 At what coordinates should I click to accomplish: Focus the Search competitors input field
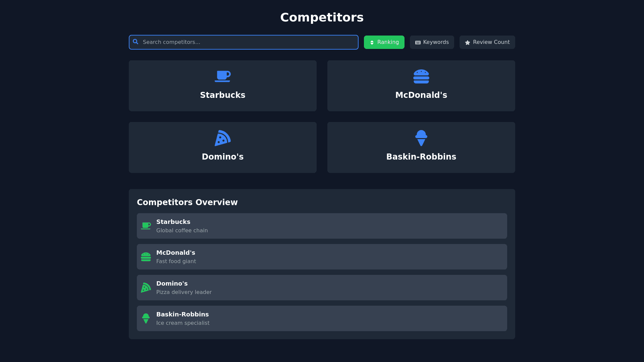pos(248,42)
